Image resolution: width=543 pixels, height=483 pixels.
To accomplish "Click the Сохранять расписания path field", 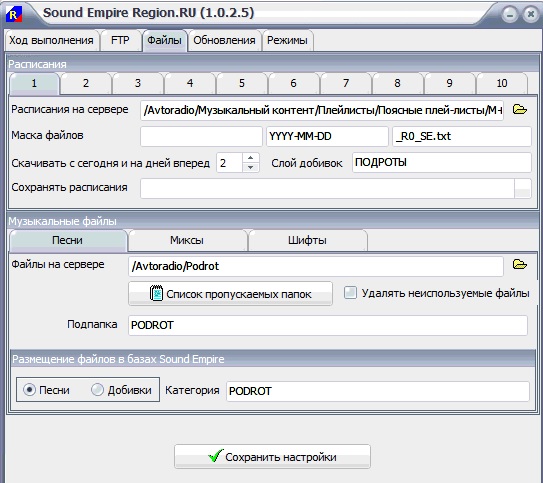I will [x=327, y=189].
